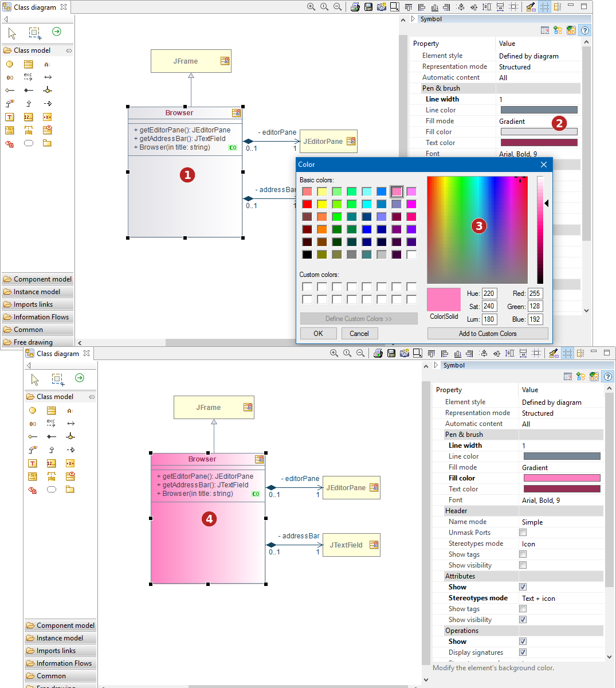Select the JTextField class in the pink Browser diagram

pyautogui.click(x=352, y=545)
